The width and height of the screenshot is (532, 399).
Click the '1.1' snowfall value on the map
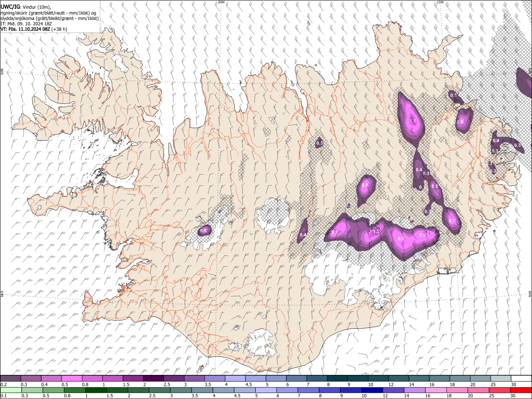[413, 121]
